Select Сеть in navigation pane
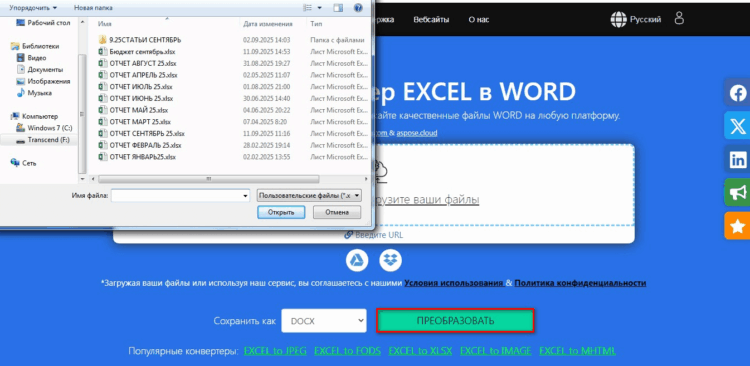This screenshot has width=750, height=366. pos(23,163)
